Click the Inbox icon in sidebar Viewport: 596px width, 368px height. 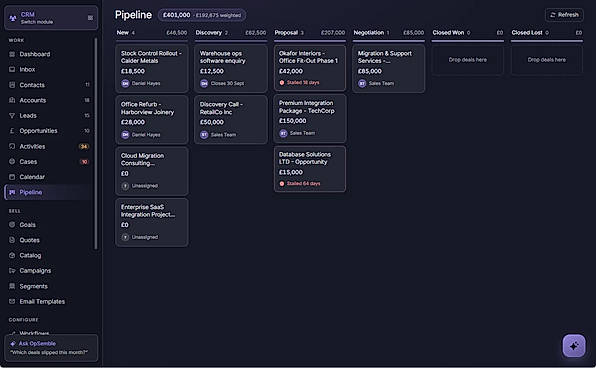(x=12, y=69)
